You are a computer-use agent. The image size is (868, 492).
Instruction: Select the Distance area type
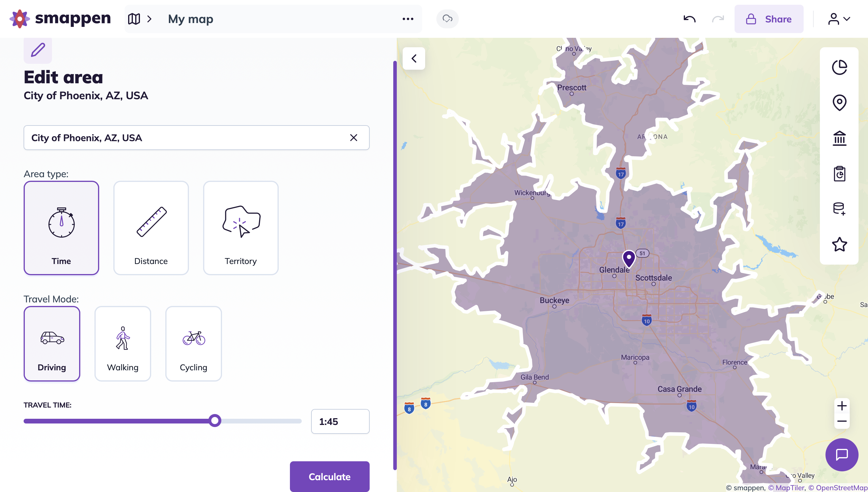151,228
